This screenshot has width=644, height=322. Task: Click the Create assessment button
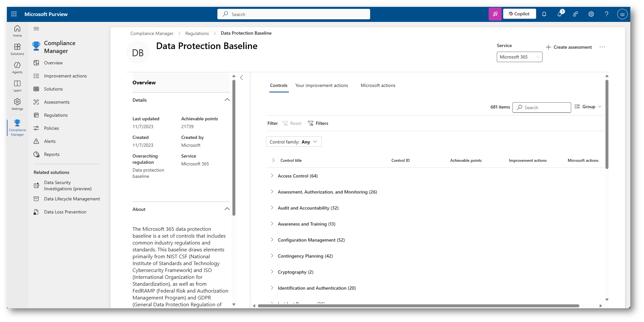(569, 47)
